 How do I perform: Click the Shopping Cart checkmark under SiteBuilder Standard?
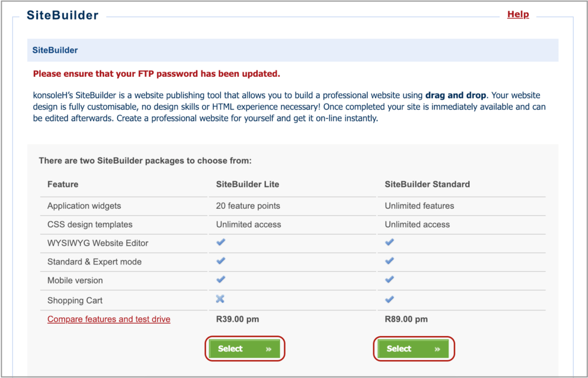coord(389,299)
